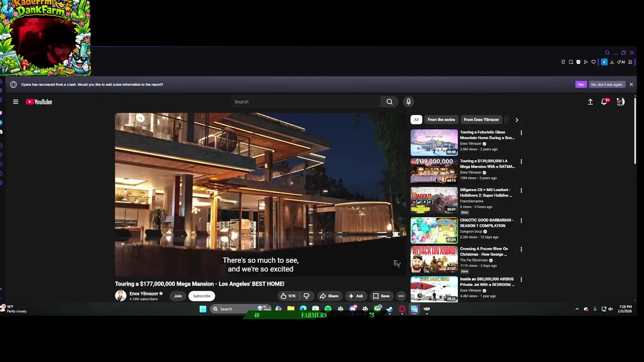Select the All filter chip
Image resolution: width=644 pixels, height=362 pixels.
pos(416,120)
